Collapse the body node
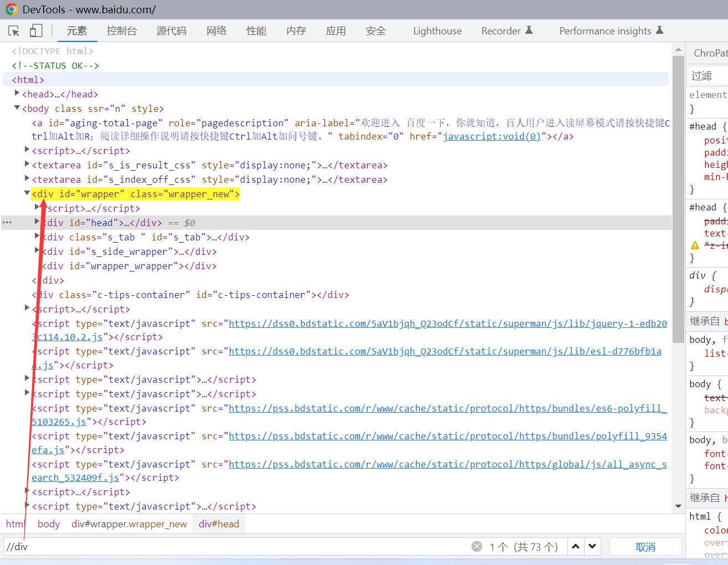The width and height of the screenshot is (728, 565). 17,108
